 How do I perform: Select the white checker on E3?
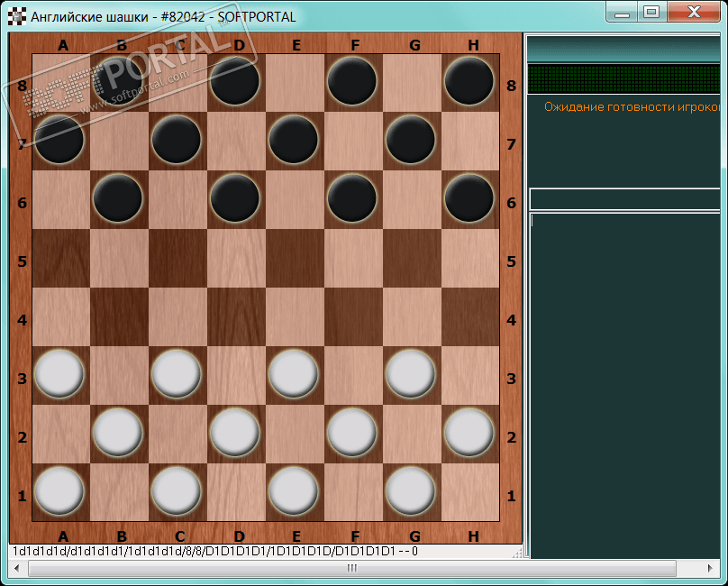click(294, 374)
